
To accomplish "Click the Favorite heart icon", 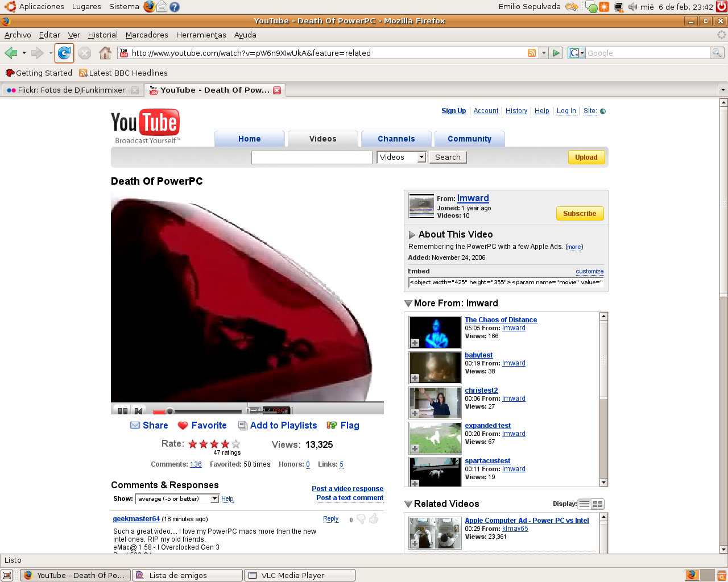I will pyautogui.click(x=183, y=425).
